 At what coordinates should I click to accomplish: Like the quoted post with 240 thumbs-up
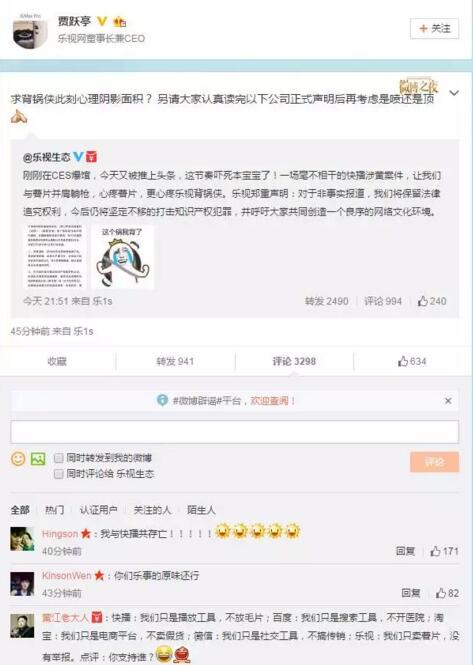click(x=431, y=301)
